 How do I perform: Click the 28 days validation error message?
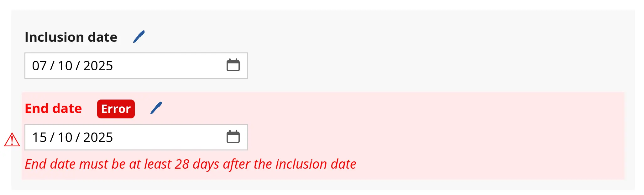[x=190, y=164]
